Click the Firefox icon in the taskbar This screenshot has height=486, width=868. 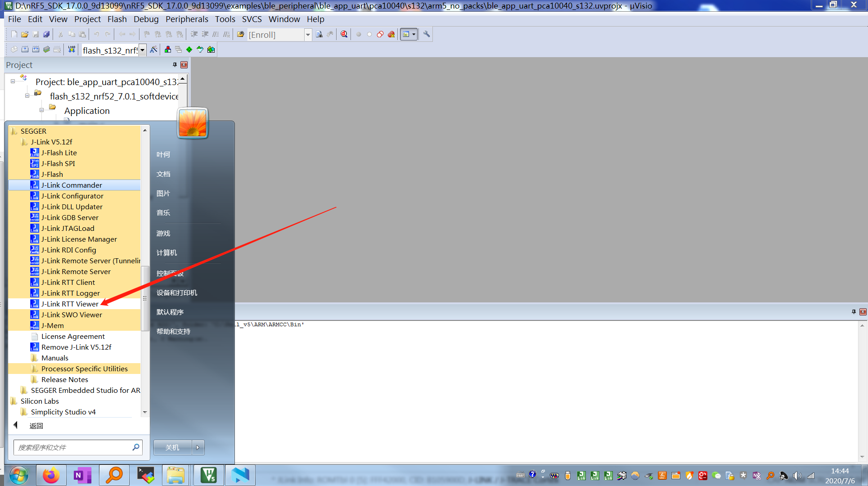[51, 475]
